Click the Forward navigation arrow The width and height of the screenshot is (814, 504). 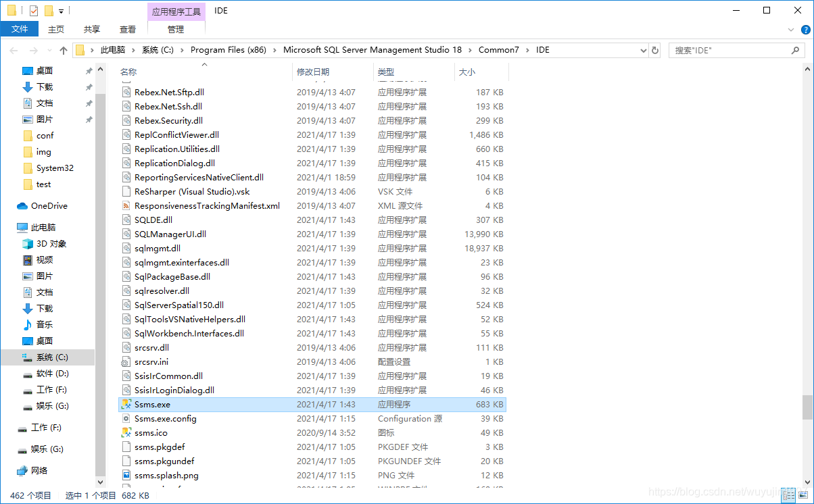[x=33, y=50]
